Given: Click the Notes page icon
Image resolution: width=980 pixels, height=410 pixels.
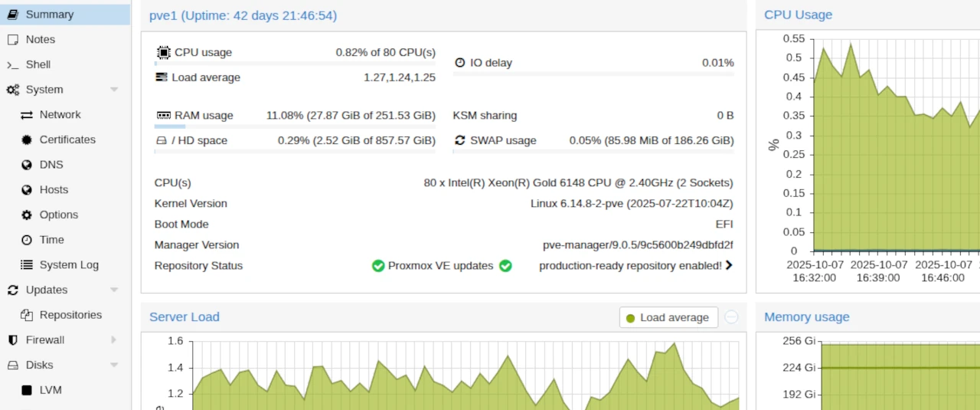Looking at the screenshot, I should [12, 40].
